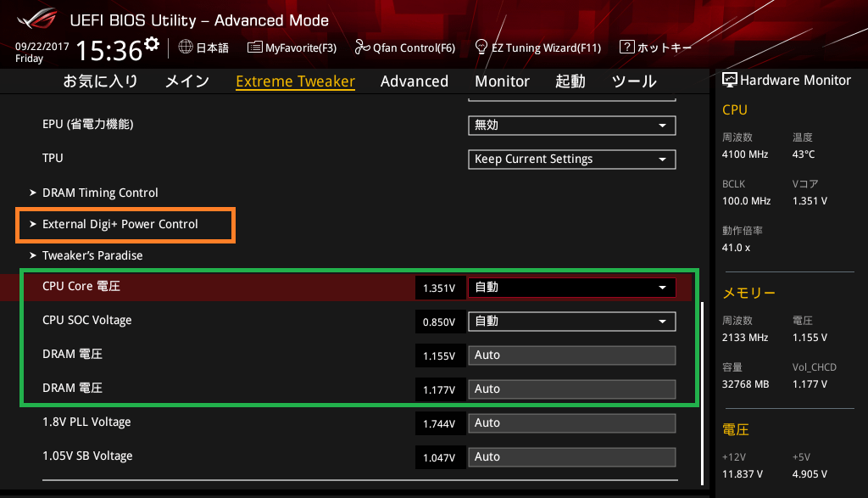Open date and time settings gear
Image resolution: width=868 pixels, height=498 pixels.
pyautogui.click(x=152, y=44)
